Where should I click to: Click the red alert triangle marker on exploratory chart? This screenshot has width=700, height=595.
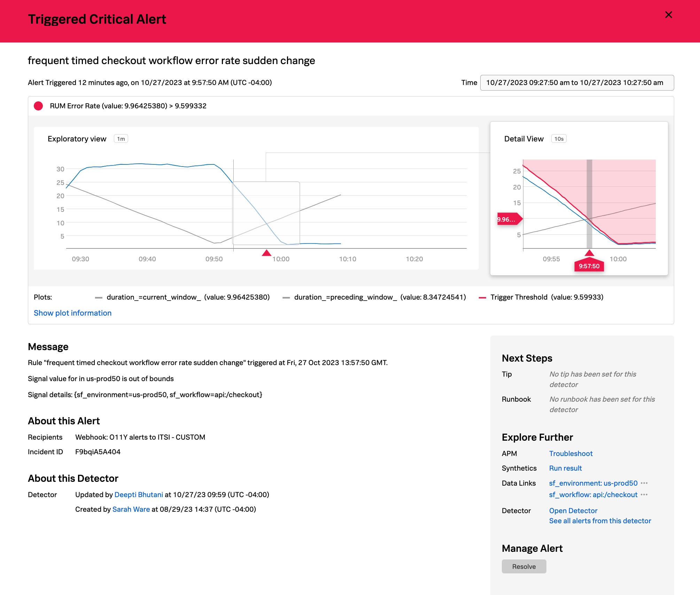266,253
